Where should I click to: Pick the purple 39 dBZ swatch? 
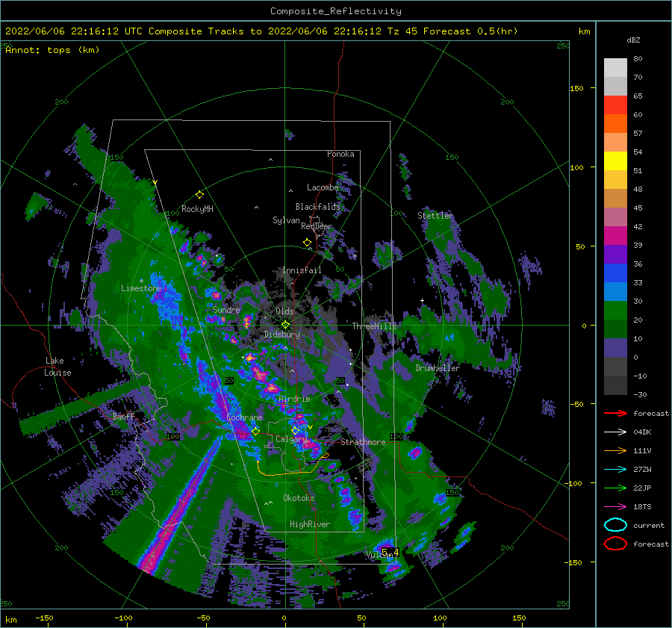[615, 254]
